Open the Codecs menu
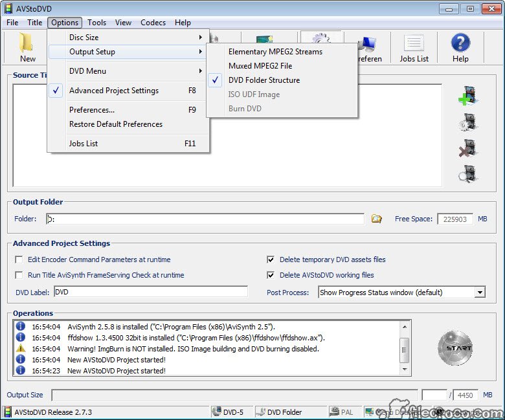 tap(153, 23)
